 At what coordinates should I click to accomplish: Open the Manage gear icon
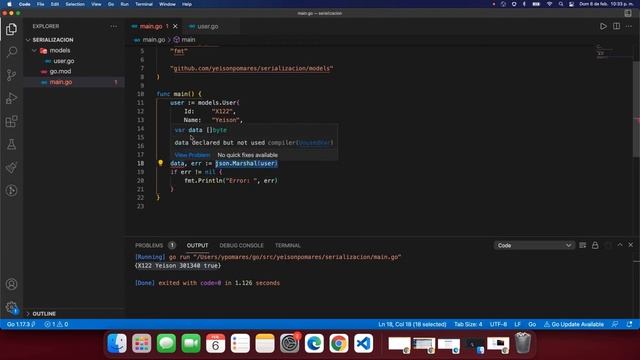[11, 307]
